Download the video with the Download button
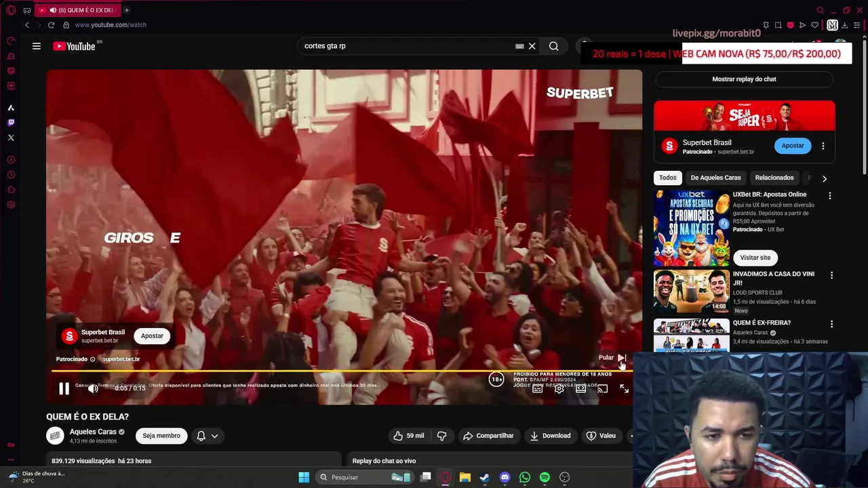This screenshot has width=868, height=488. coord(550,436)
